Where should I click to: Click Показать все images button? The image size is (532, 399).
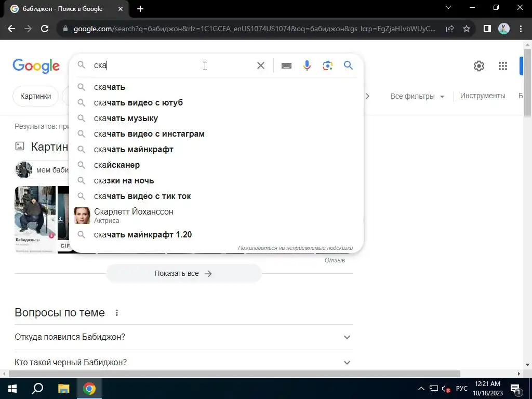pos(183,273)
